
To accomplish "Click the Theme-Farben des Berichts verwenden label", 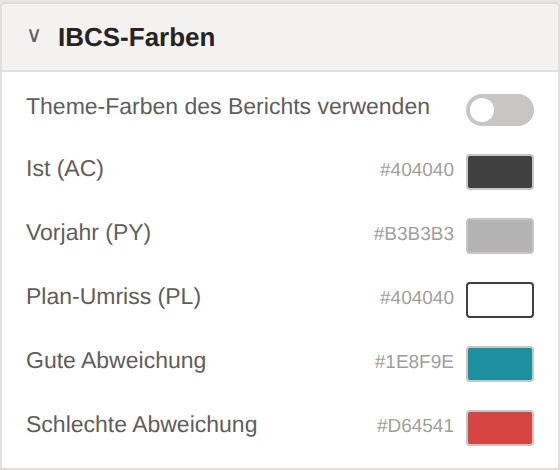I will 228,107.
